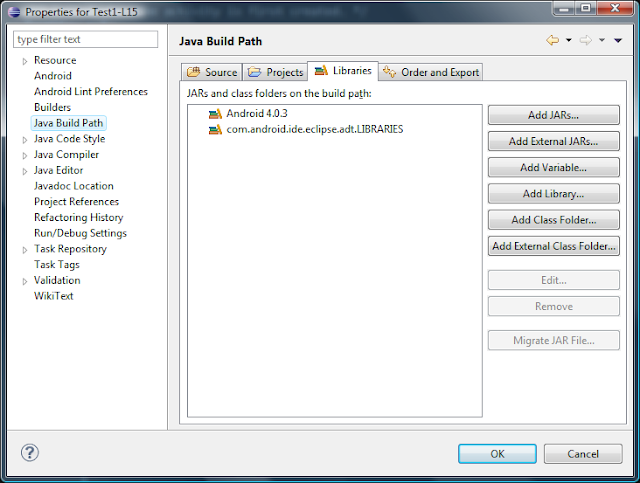This screenshot has width=640, height=483.
Task: Click the Add Class Folder... button
Action: pos(553,220)
